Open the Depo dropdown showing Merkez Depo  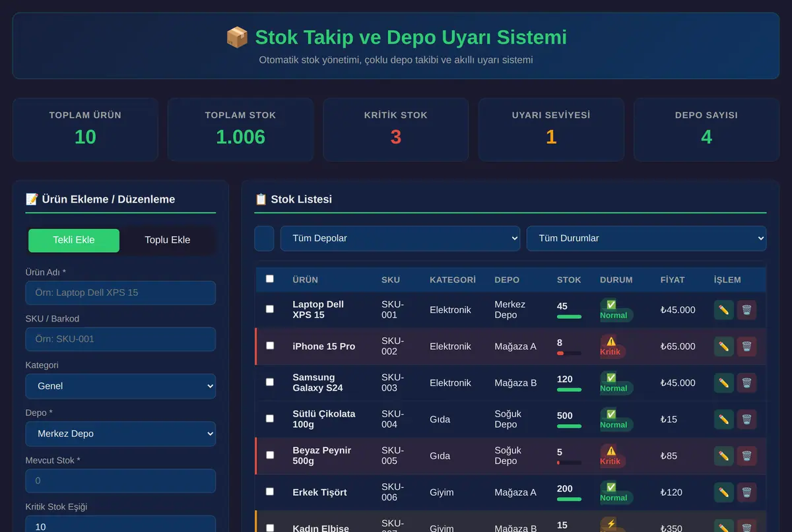point(121,434)
